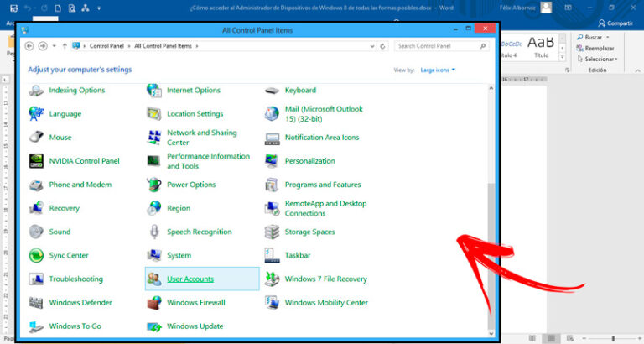The height and width of the screenshot is (344, 644).
Task: Open Performance Information and Tools icon
Action: click(154, 161)
